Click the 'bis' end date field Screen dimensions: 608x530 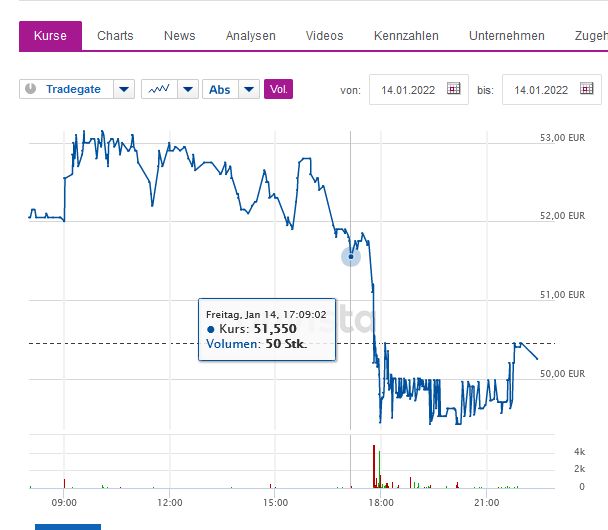click(x=540, y=89)
